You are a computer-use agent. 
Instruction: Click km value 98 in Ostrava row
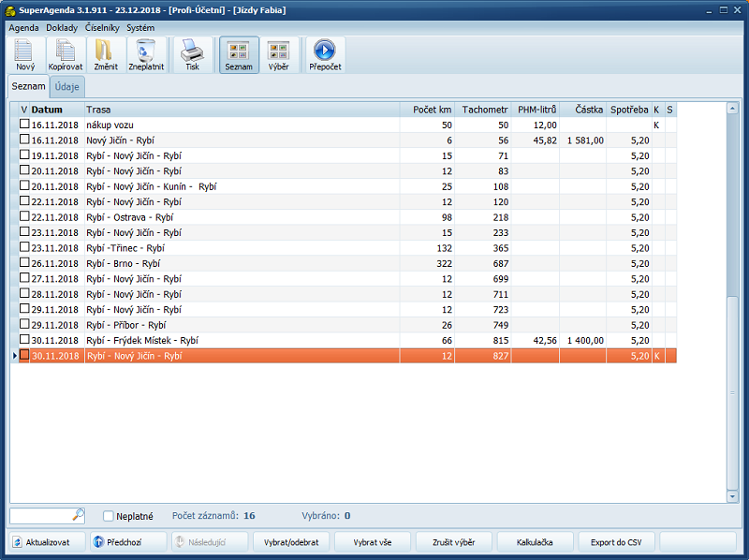click(447, 217)
